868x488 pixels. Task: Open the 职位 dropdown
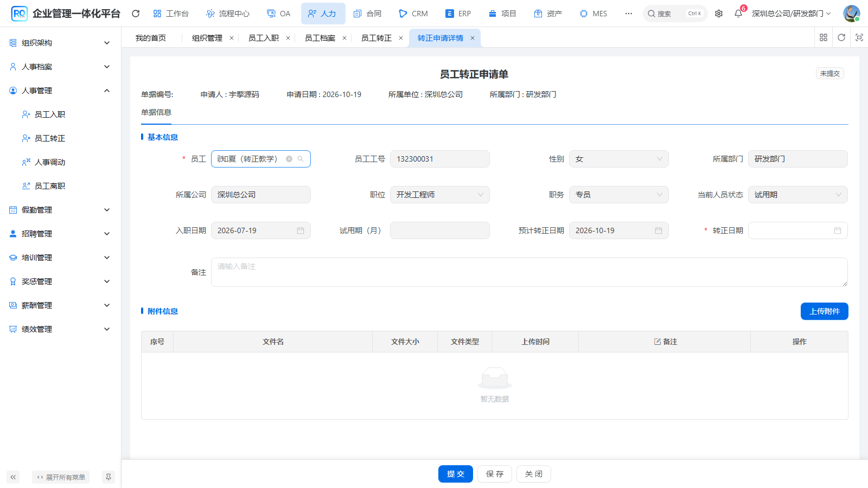[440, 195]
